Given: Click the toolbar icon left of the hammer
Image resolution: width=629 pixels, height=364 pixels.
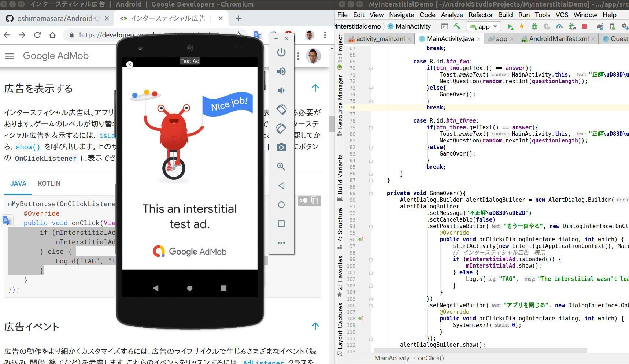Looking at the screenshot, I should (444, 26).
